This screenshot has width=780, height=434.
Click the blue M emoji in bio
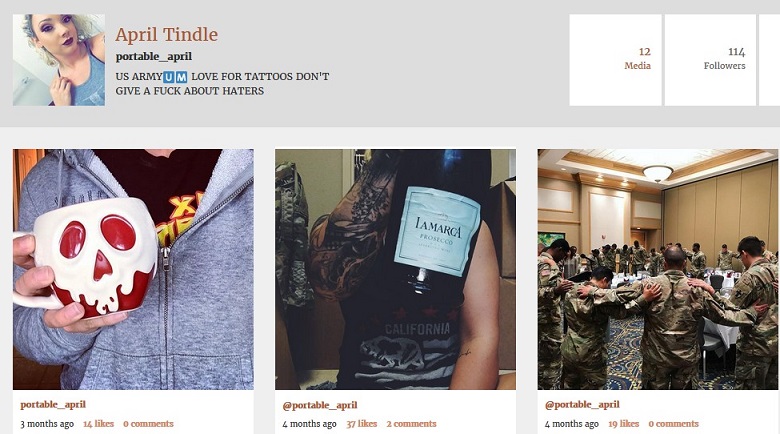click(182, 77)
